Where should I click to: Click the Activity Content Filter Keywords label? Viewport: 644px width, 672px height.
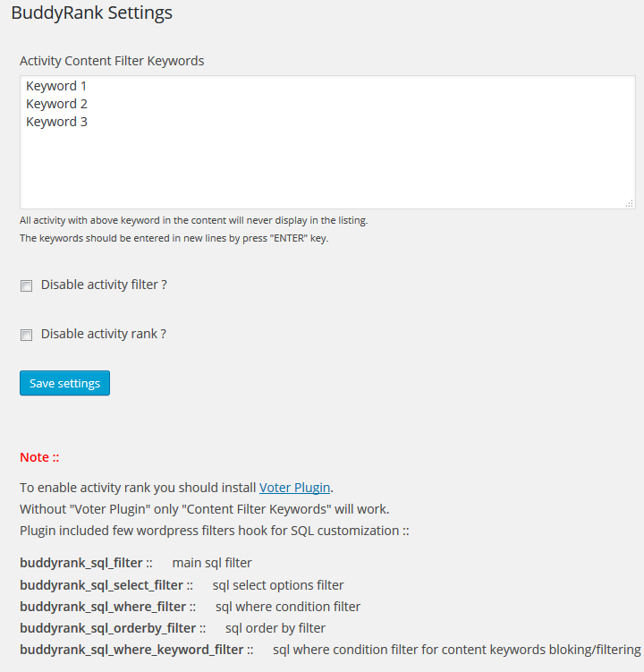tap(112, 61)
